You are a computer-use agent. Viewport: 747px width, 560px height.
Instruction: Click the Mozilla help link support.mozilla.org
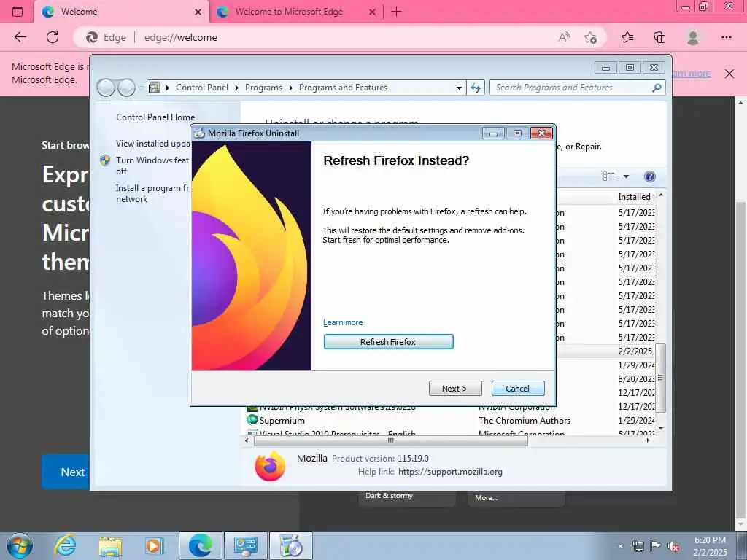tap(450, 472)
